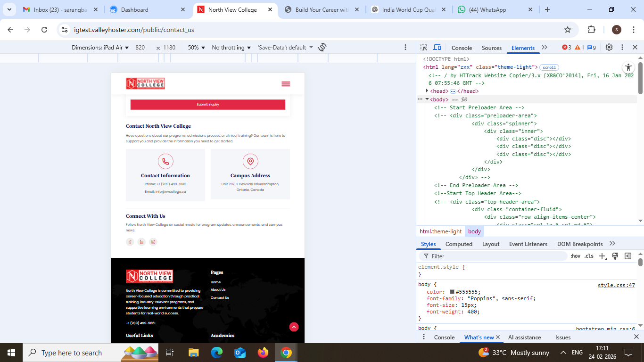Viewport: 644px width, 362px height.
Task: Toggle the :hov element state panel
Action: click(x=575, y=256)
